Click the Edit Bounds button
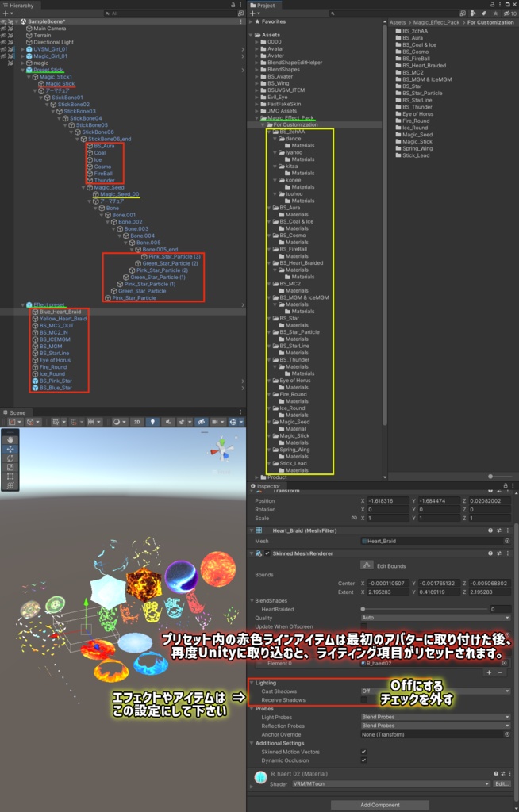This screenshot has width=519, height=812. point(367,565)
